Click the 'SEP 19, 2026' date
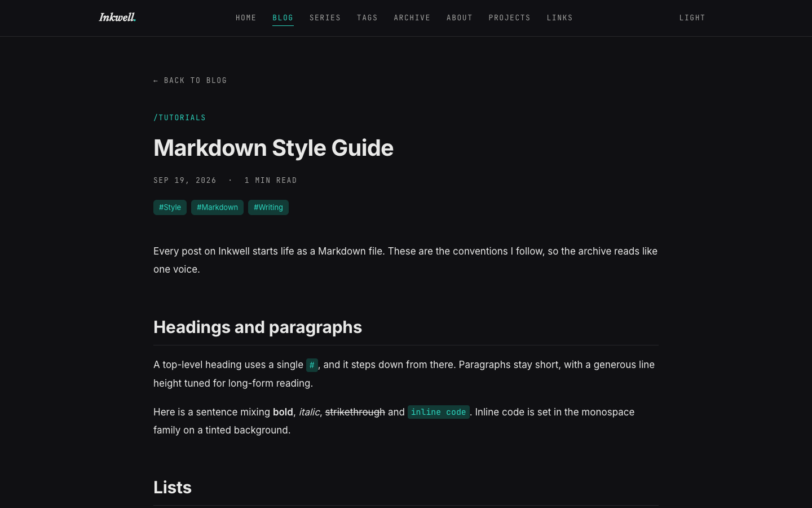812x508 pixels. 185,181
